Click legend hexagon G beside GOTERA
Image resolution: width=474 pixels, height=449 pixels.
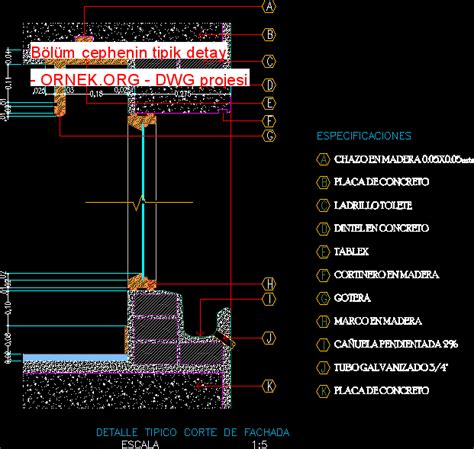tap(323, 298)
